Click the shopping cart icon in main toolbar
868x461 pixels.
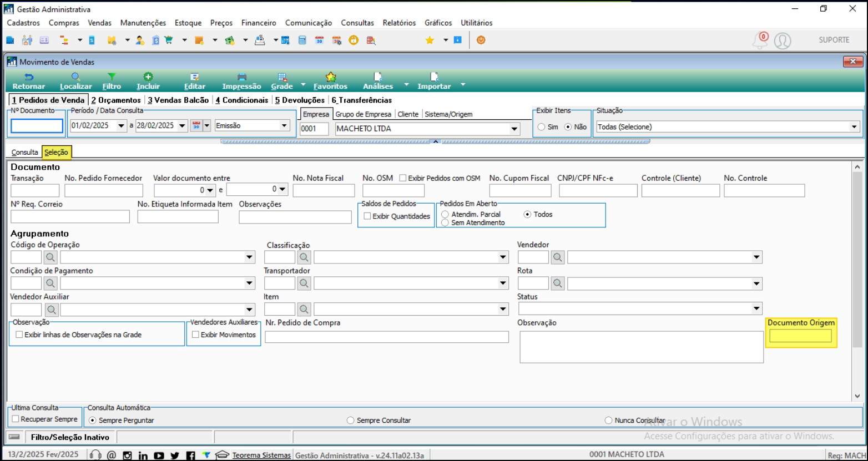click(169, 40)
